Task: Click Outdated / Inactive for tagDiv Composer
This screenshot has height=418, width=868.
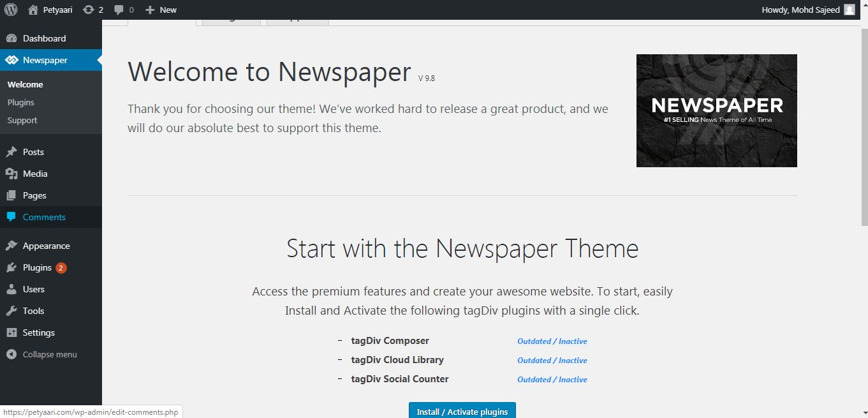Action: 552,341
